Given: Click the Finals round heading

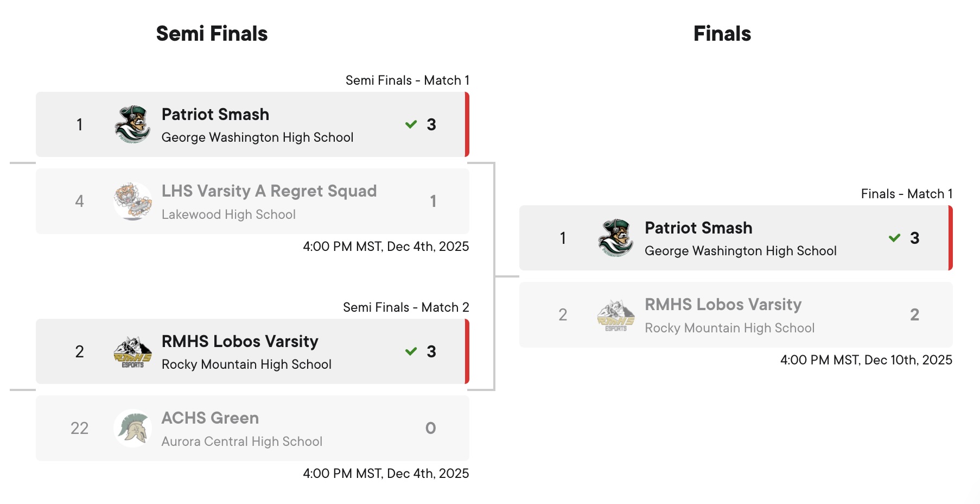Looking at the screenshot, I should pos(722,34).
